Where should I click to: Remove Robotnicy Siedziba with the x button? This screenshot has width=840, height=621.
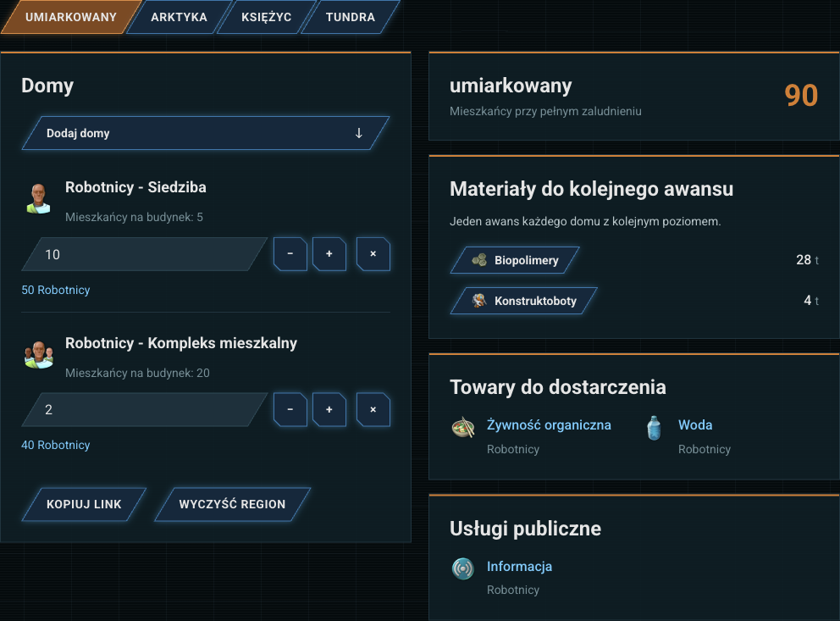click(x=373, y=254)
